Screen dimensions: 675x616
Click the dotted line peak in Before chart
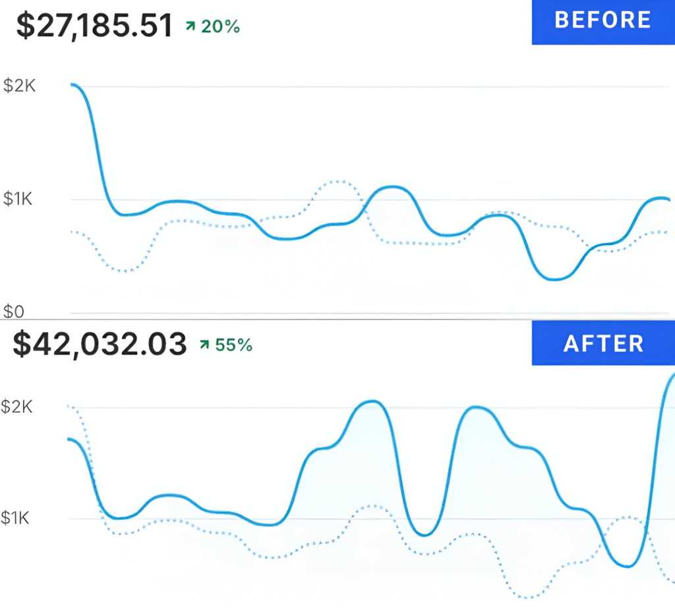tap(337, 182)
